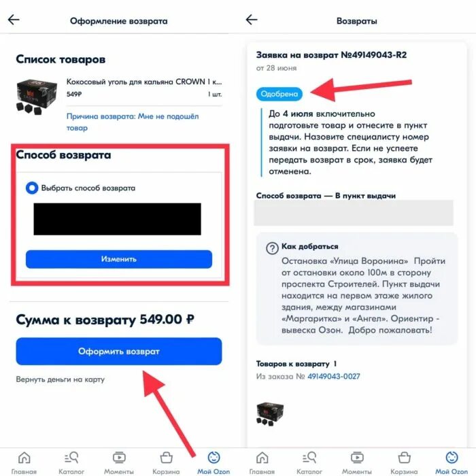
Task: Open Мой Ozon in left bottom bar
Action: coord(214,463)
